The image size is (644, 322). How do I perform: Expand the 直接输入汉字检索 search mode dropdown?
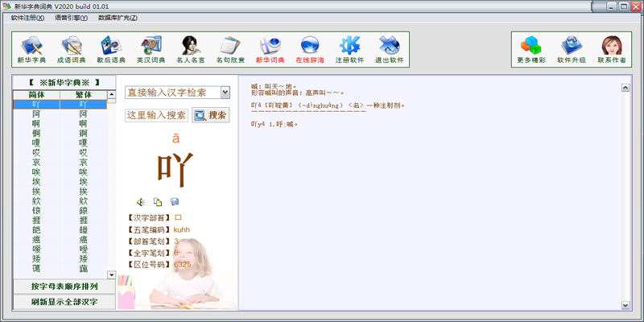click(225, 93)
